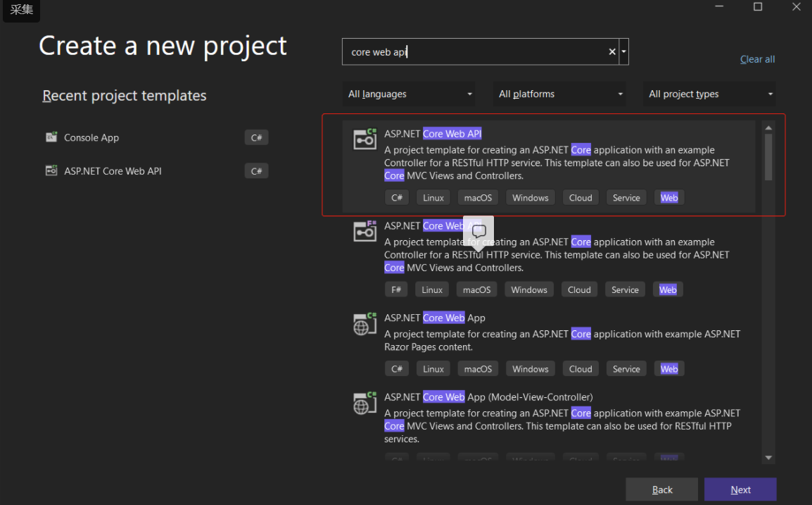Click the Back button

(662, 490)
